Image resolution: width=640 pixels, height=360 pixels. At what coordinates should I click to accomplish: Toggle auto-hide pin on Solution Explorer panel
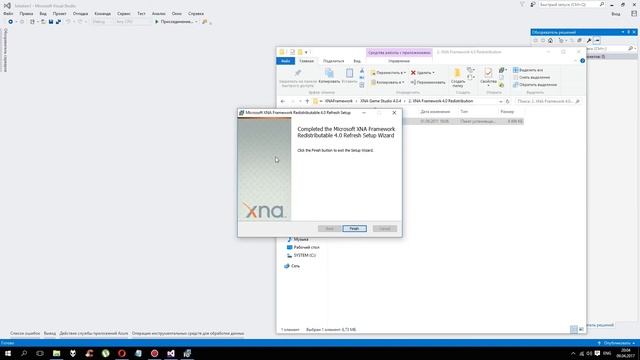click(x=629, y=32)
